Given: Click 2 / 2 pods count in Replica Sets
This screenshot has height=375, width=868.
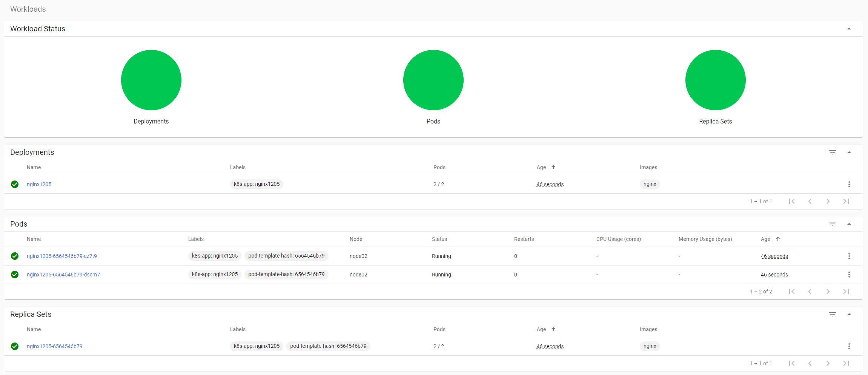Looking at the screenshot, I should pyautogui.click(x=439, y=346).
